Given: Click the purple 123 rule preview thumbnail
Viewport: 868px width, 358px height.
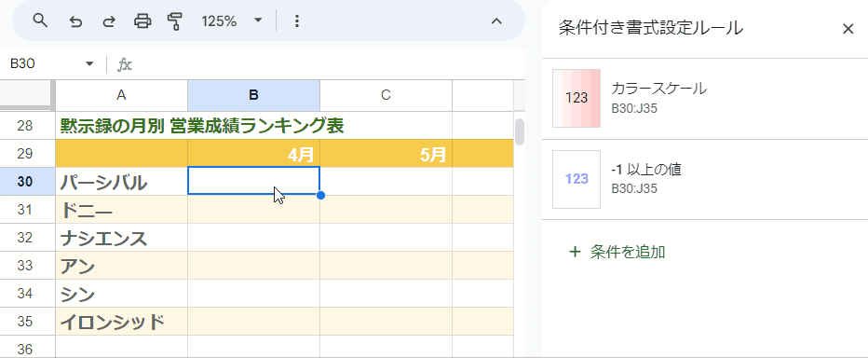Looking at the screenshot, I should (x=576, y=179).
